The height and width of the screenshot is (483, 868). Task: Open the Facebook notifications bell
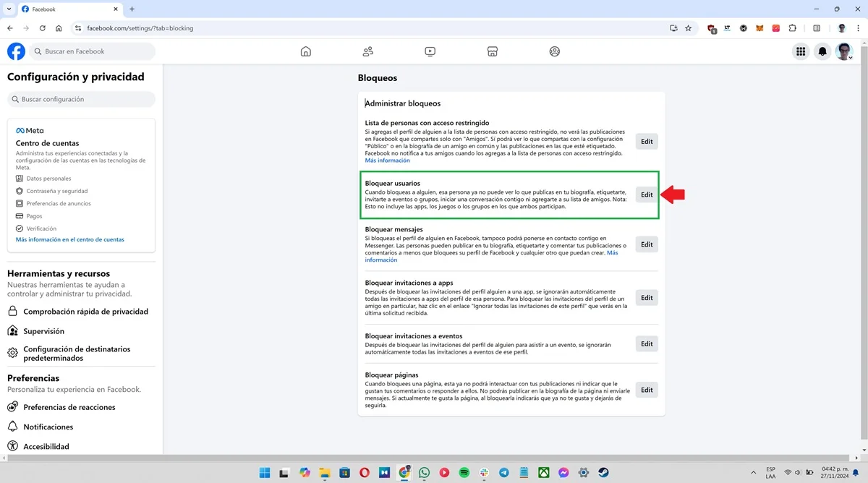pos(822,51)
